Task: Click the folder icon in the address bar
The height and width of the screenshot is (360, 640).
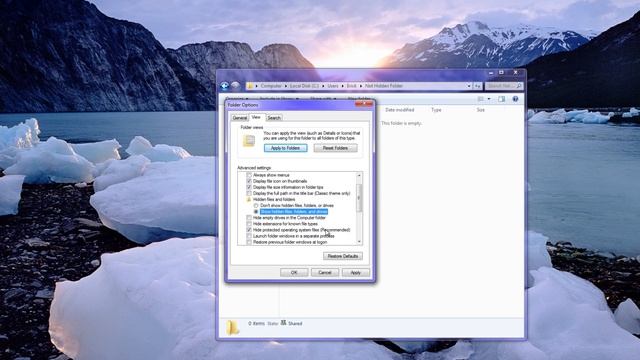Action: click(x=250, y=86)
